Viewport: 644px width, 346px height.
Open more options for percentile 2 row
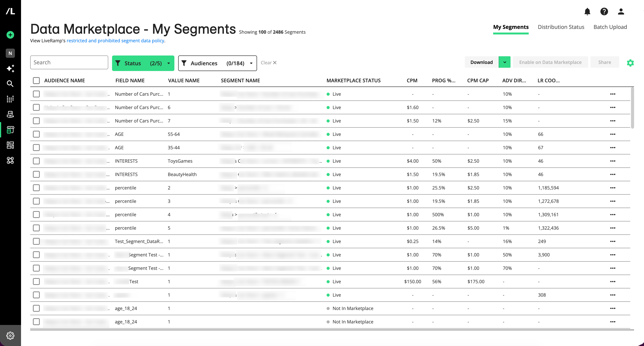(613, 188)
